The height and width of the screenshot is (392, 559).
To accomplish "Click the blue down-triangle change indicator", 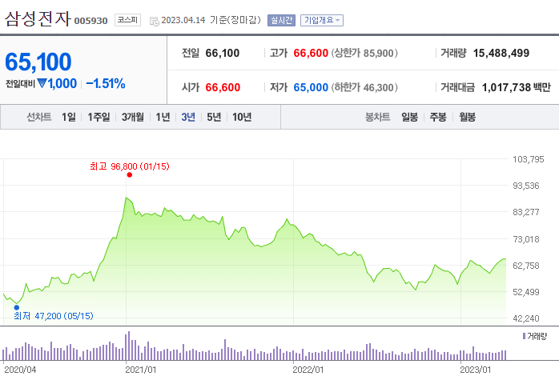I will [42, 84].
